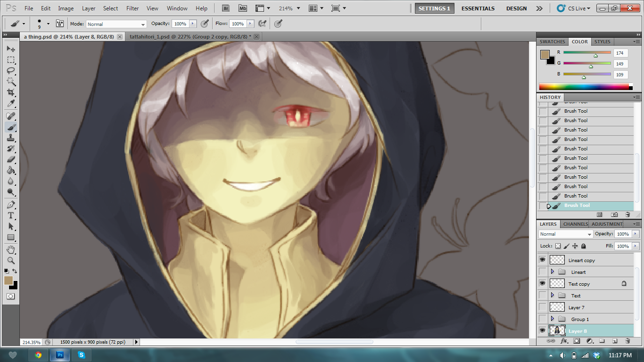
Task: Open the Brush panel toggle icon
Action: (60, 24)
